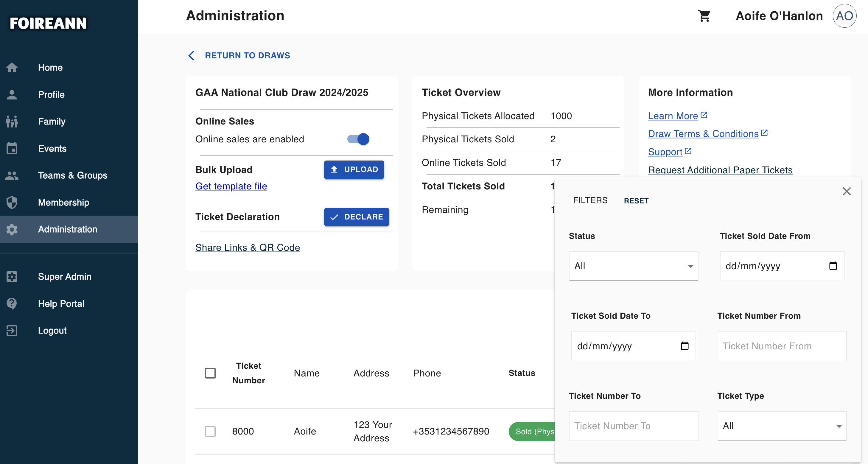Click the Super Admin icon

point(12,276)
